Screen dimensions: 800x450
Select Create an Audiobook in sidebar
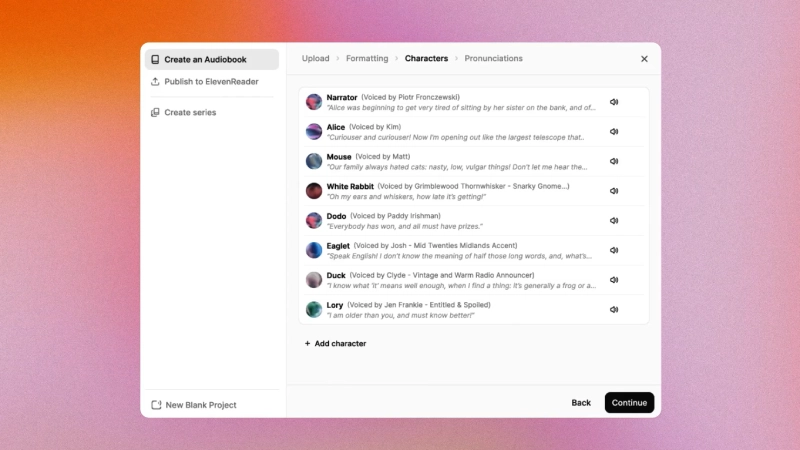click(212, 59)
